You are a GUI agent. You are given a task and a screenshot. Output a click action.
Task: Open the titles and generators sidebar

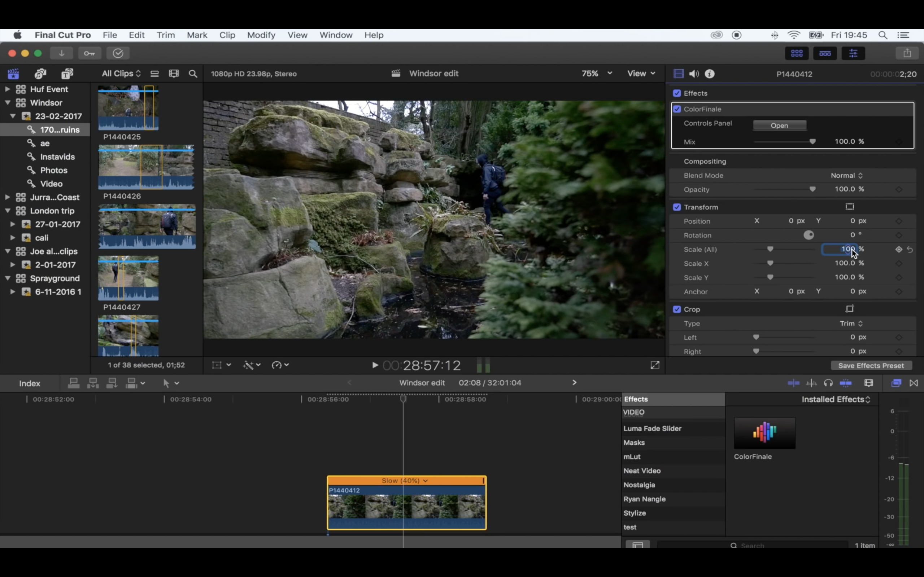[x=67, y=74]
